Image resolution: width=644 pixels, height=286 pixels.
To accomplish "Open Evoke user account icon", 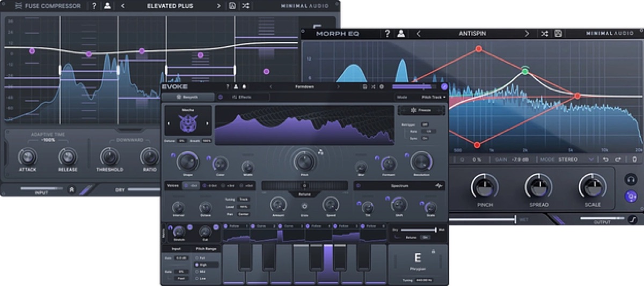I will point(236,86).
